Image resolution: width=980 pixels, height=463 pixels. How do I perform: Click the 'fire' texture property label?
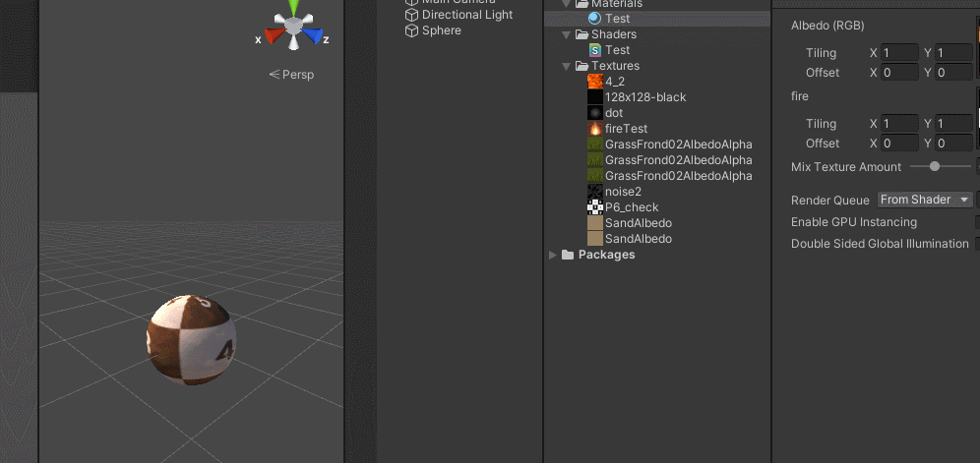click(x=799, y=96)
